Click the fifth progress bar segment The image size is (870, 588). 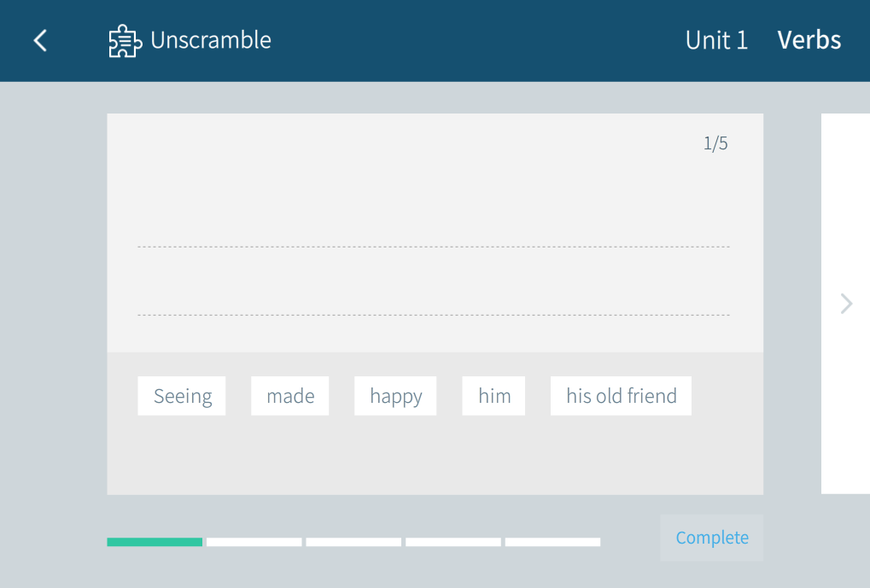point(552,542)
